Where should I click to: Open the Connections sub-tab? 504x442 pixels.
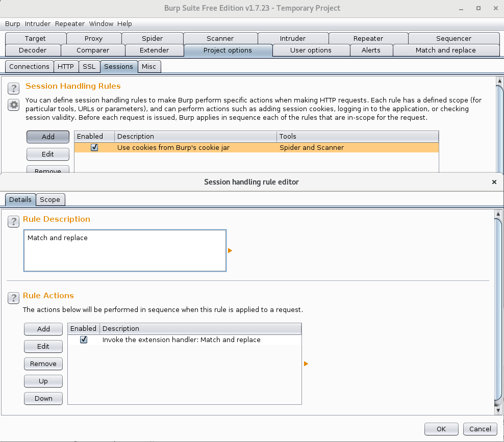(x=29, y=66)
